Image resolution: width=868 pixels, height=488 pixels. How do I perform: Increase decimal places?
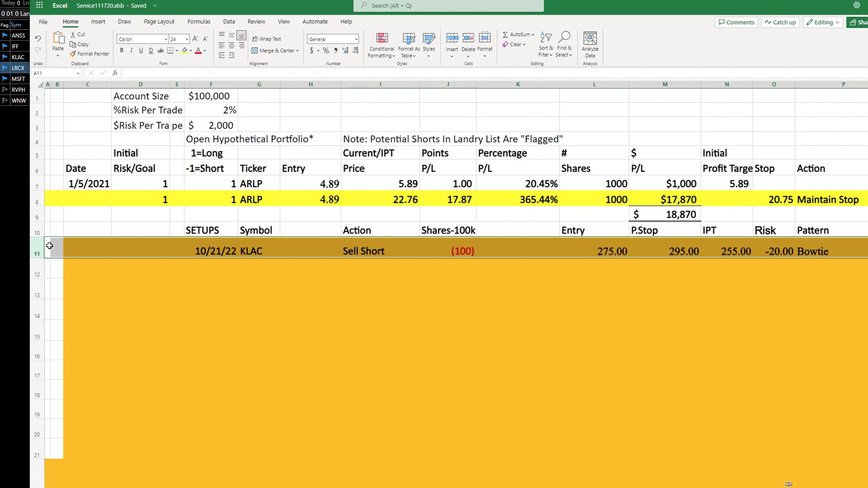tap(345, 51)
